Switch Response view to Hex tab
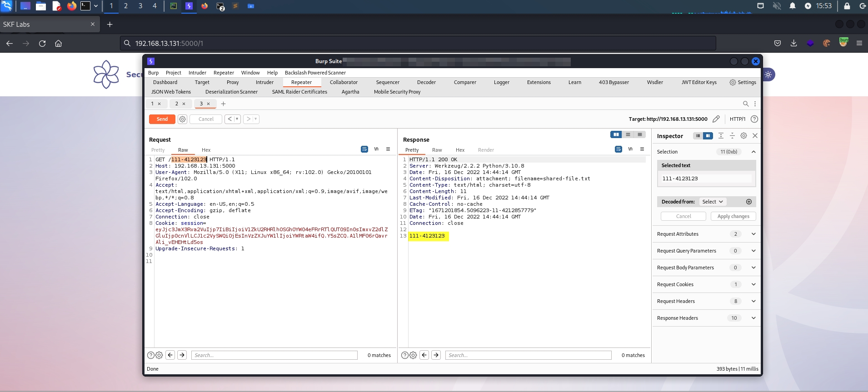This screenshot has width=868, height=392. (460, 150)
